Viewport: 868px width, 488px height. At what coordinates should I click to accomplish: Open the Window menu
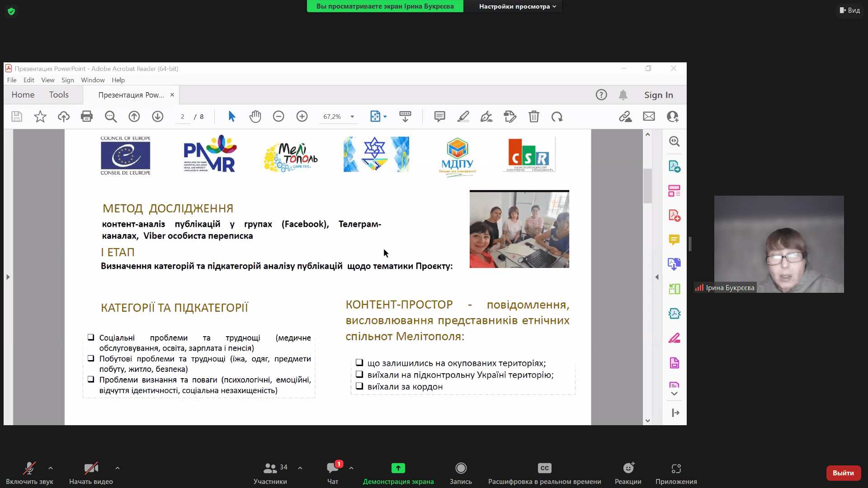93,80
